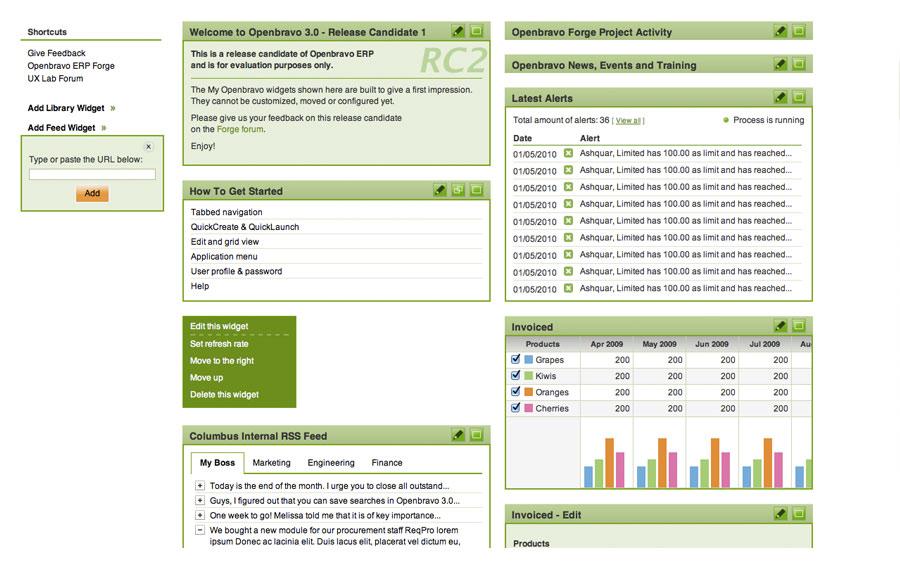Open User profile & password item
This screenshot has height=570, width=900.
tap(236, 271)
